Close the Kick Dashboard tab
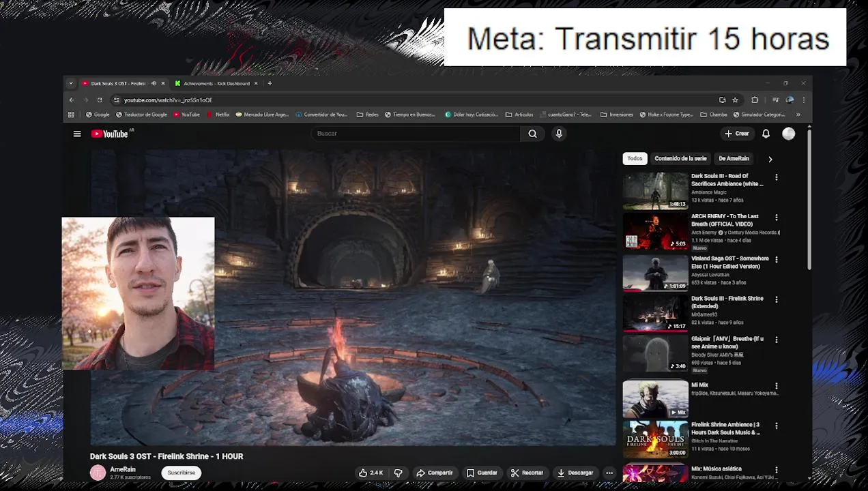868x491 pixels. [x=256, y=83]
